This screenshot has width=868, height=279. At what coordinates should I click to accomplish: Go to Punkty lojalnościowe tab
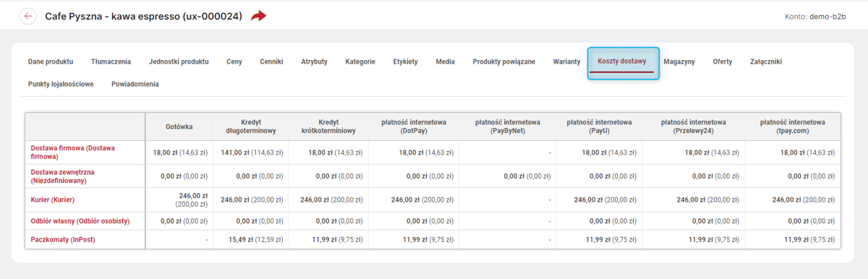pos(61,84)
